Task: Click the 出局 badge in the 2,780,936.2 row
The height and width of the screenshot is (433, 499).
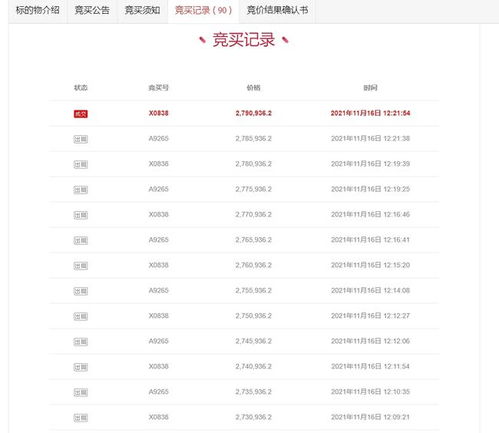Action: point(81,165)
